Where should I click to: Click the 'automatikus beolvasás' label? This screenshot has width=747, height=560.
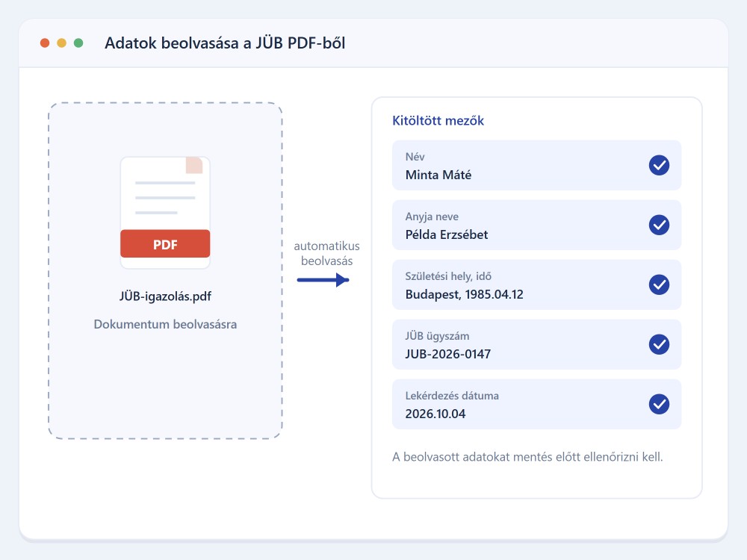[x=327, y=253]
